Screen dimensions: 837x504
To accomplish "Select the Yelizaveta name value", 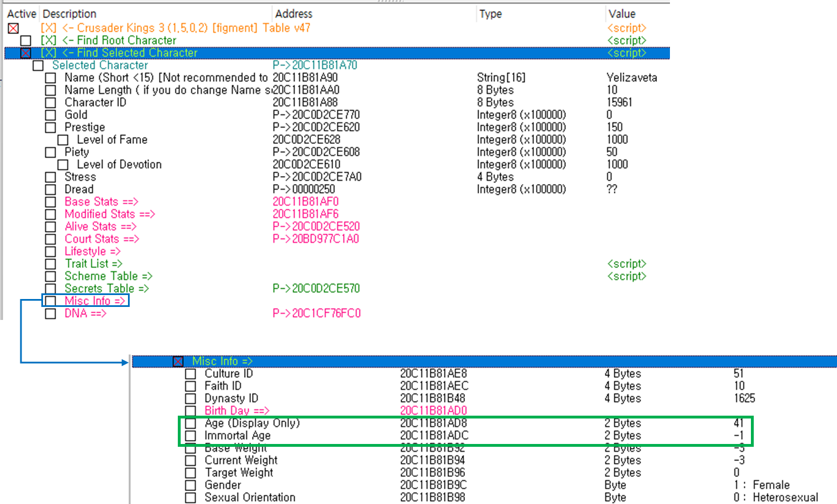I will pyautogui.click(x=632, y=78).
